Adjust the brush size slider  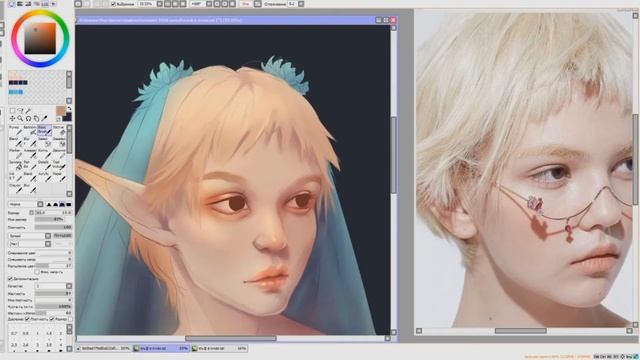(53, 213)
